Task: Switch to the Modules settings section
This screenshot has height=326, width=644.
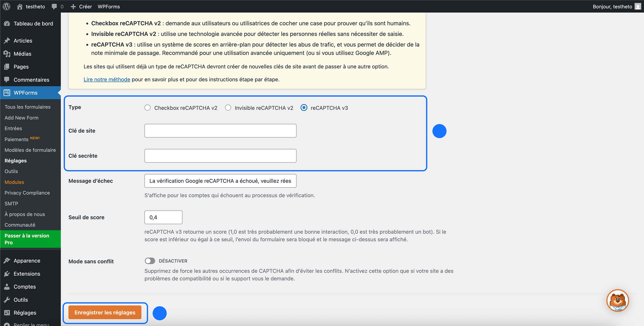Action: click(x=14, y=182)
